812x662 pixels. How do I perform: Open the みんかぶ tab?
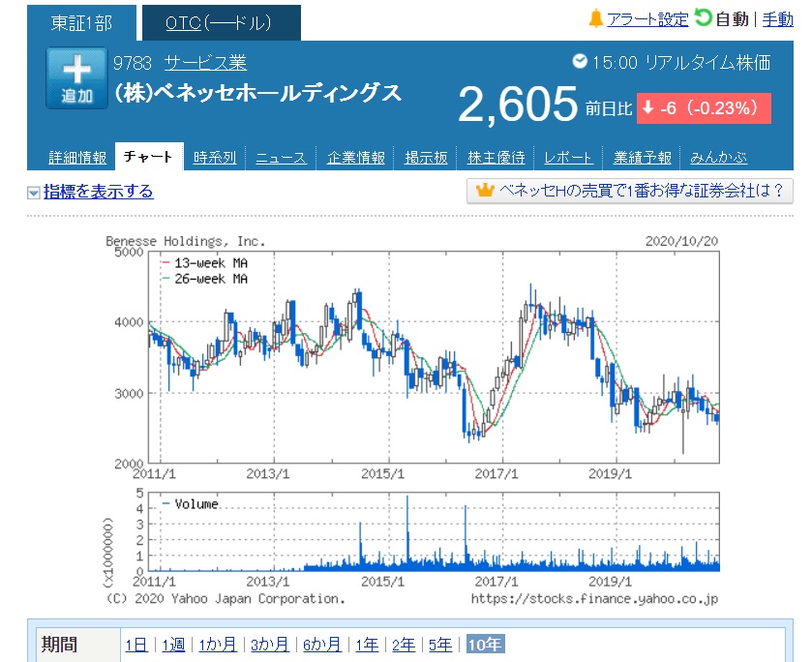click(719, 157)
